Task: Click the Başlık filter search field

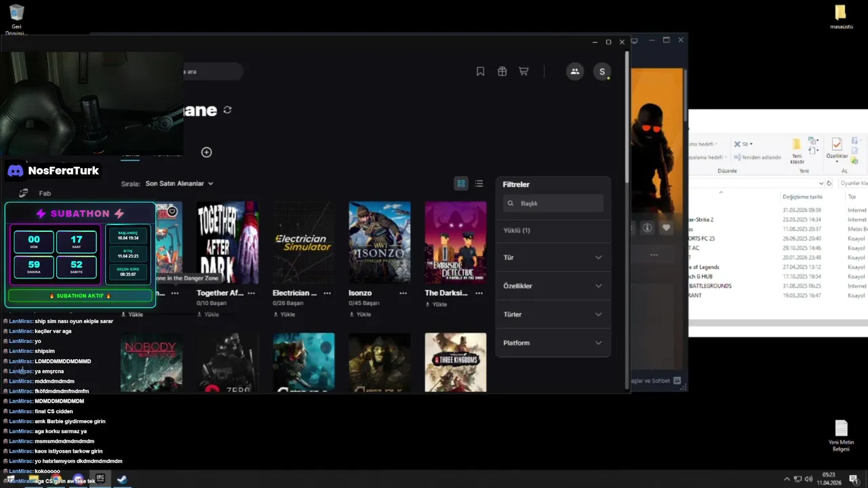Action: tap(553, 203)
